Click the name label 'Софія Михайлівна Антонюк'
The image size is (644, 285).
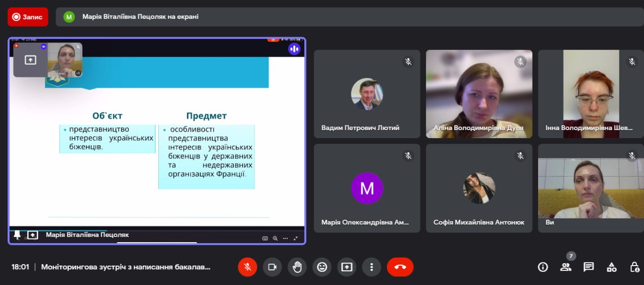479,222
